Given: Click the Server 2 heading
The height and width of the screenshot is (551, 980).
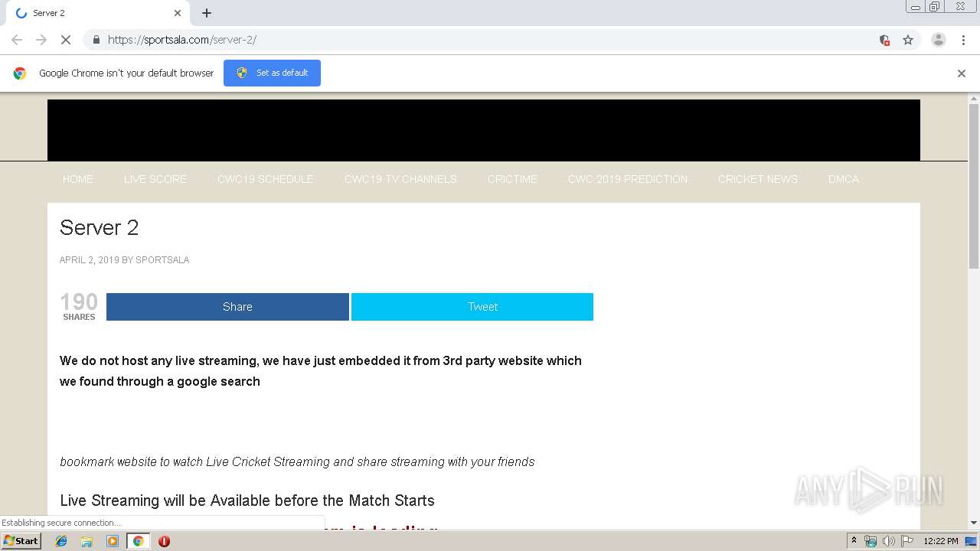Looking at the screenshot, I should click(100, 227).
